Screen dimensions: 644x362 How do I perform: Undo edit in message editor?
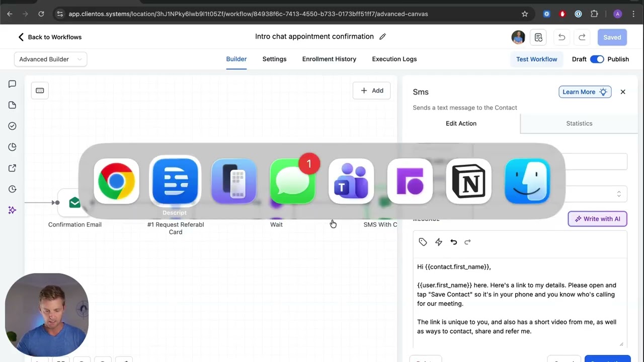[x=453, y=242]
